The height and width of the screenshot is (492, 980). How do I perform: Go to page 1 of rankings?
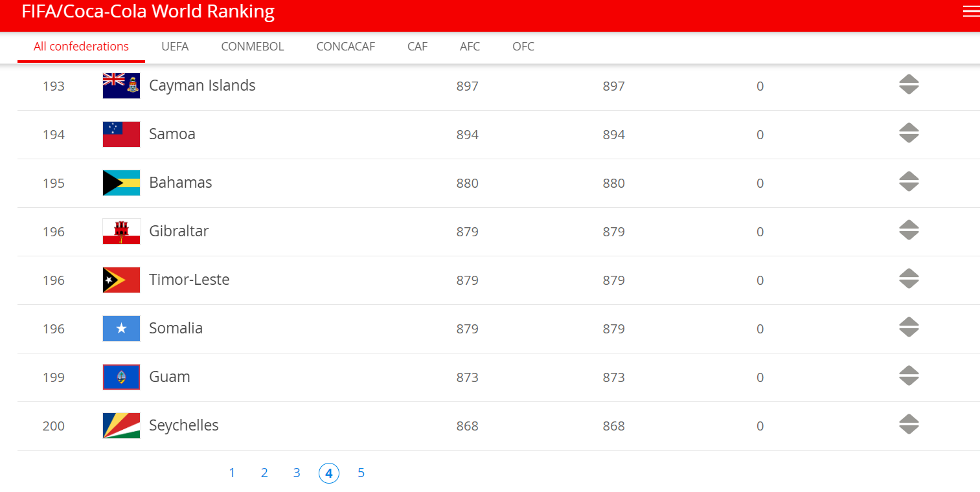coord(232,473)
